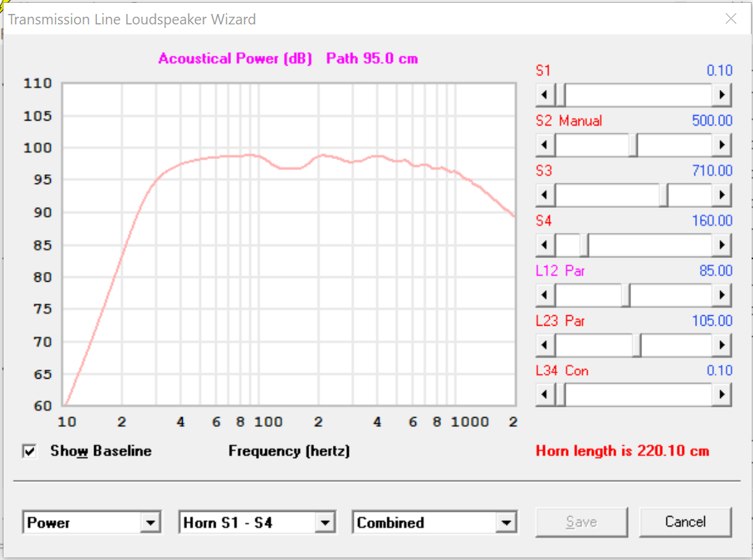Click the L23 value 105.00
The width and height of the screenshot is (753, 560).
tap(713, 321)
